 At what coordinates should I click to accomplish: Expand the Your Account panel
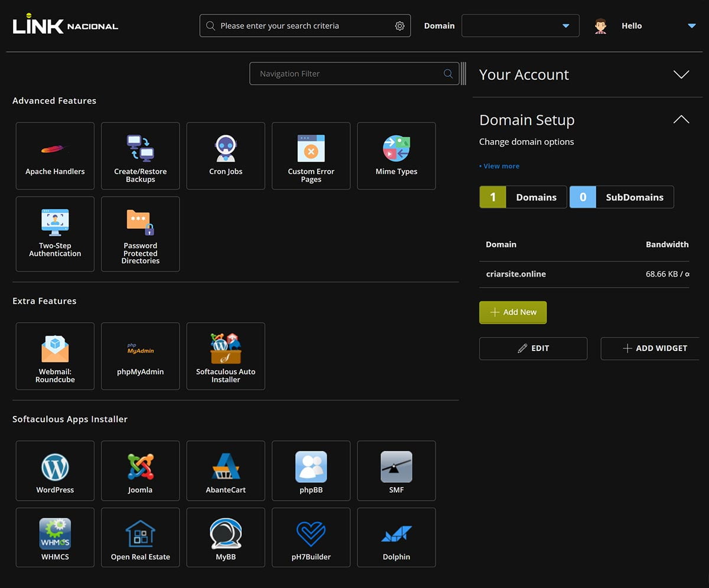pos(681,74)
